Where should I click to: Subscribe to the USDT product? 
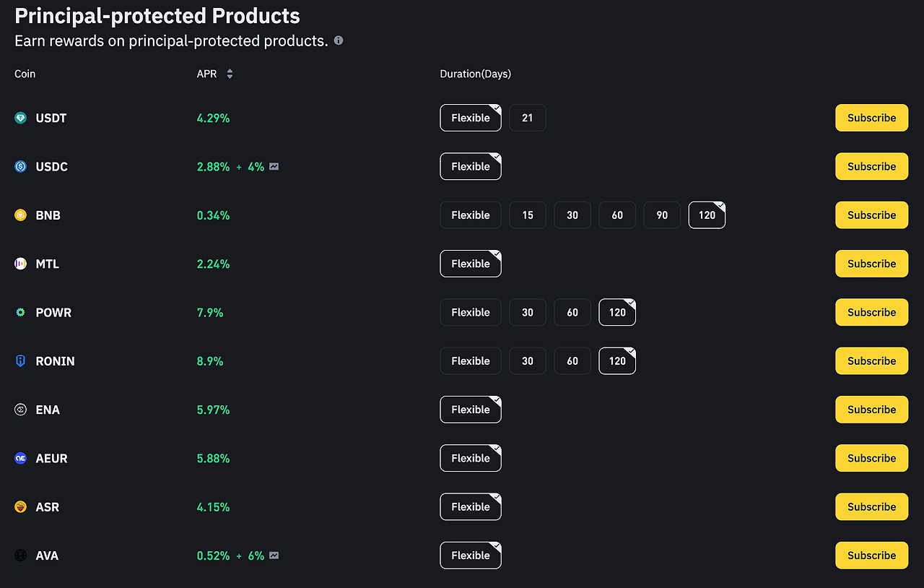pos(871,118)
